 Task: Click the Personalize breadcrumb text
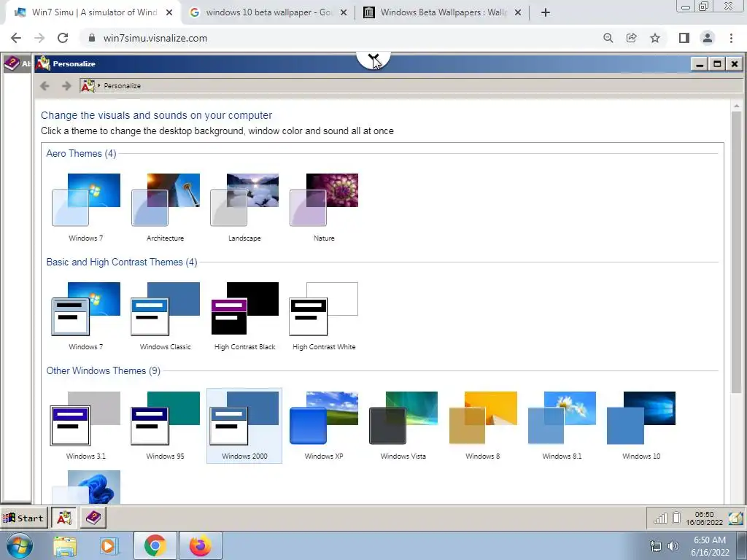click(x=123, y=86)
